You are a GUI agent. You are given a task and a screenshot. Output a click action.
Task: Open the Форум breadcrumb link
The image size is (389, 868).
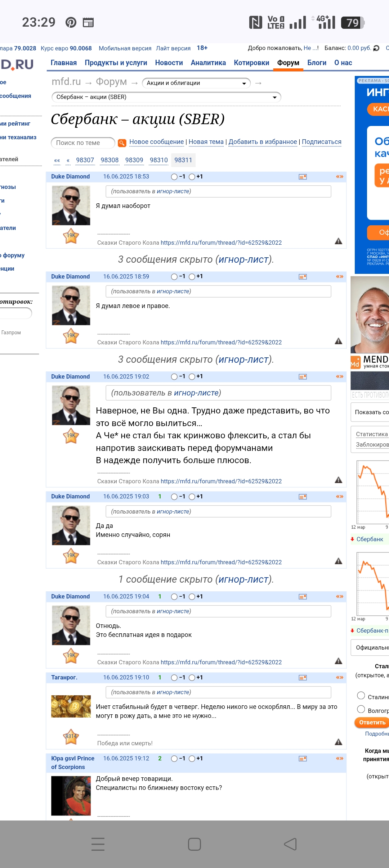[111, 82]
